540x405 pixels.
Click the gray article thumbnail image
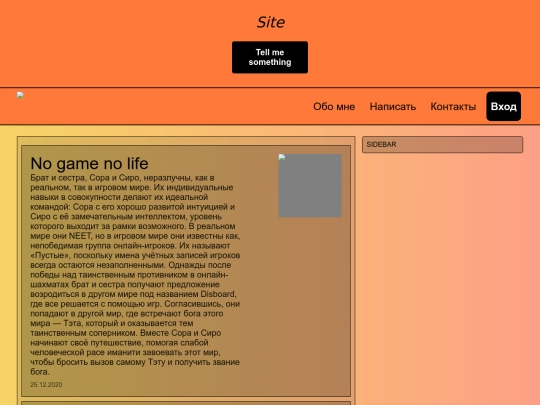(310, 185)
